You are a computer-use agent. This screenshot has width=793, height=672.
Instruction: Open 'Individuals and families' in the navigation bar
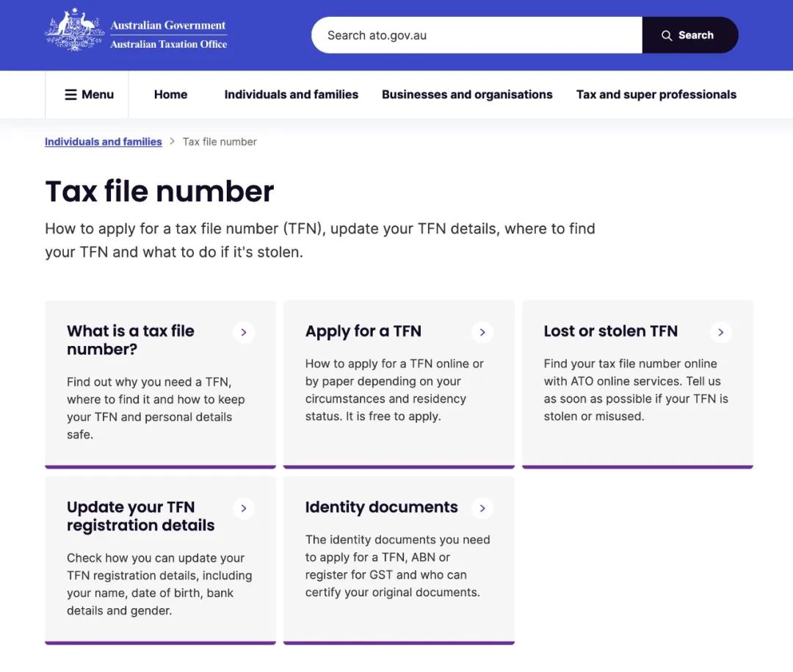click(x=292, y=95)
